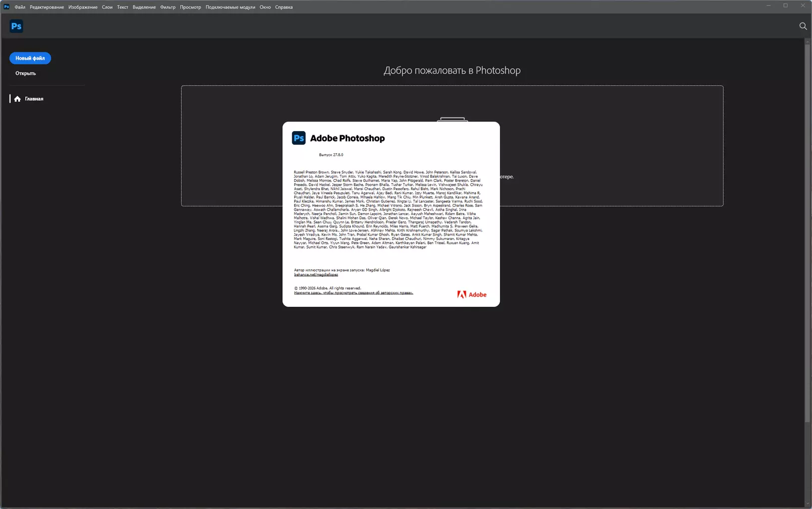The width and height of the screenshot is (812, 509).
Task: Open the Фильтр menu
Action: point(168,7)
